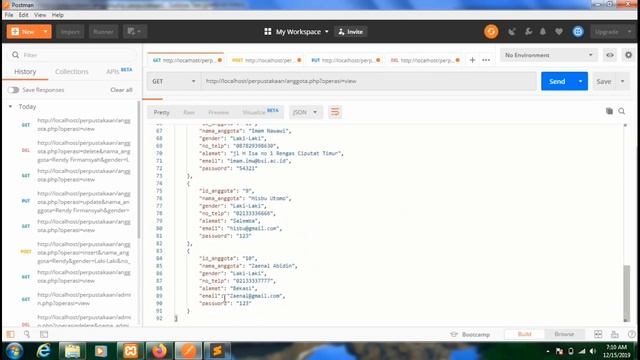Switch to the DEL request tab
640x360 pixels.
coord(424,60)
